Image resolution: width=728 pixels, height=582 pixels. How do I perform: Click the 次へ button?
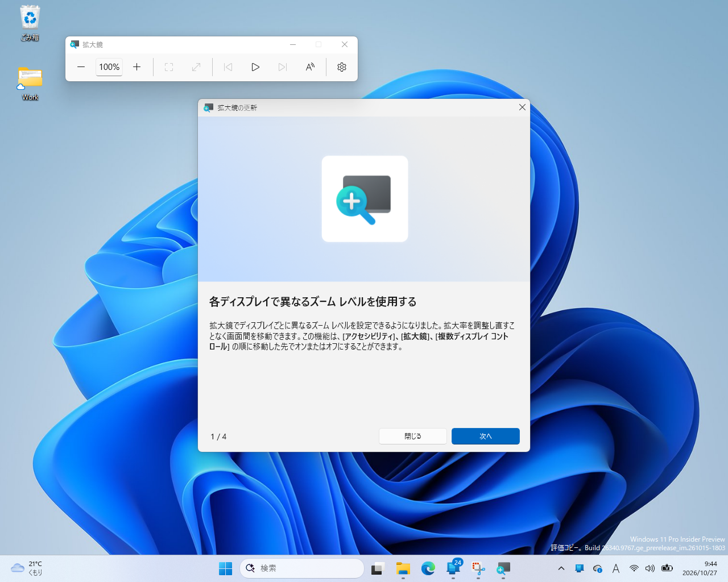(486, 436)
